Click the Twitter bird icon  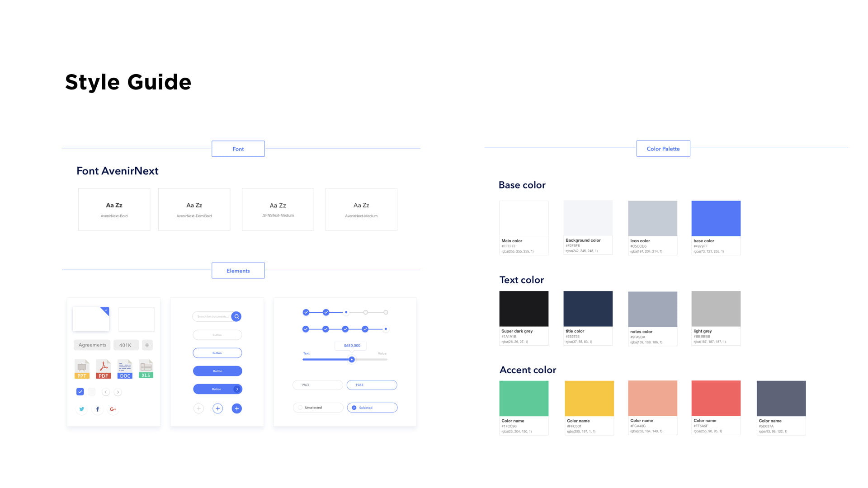click(x=82, y=409)
